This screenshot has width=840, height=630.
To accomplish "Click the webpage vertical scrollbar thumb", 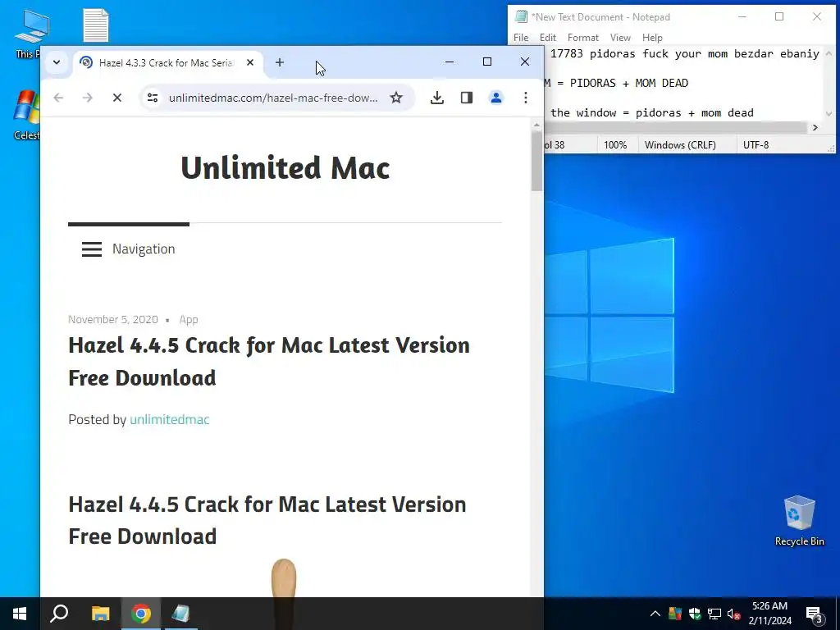I will click(x=536, y=160).
